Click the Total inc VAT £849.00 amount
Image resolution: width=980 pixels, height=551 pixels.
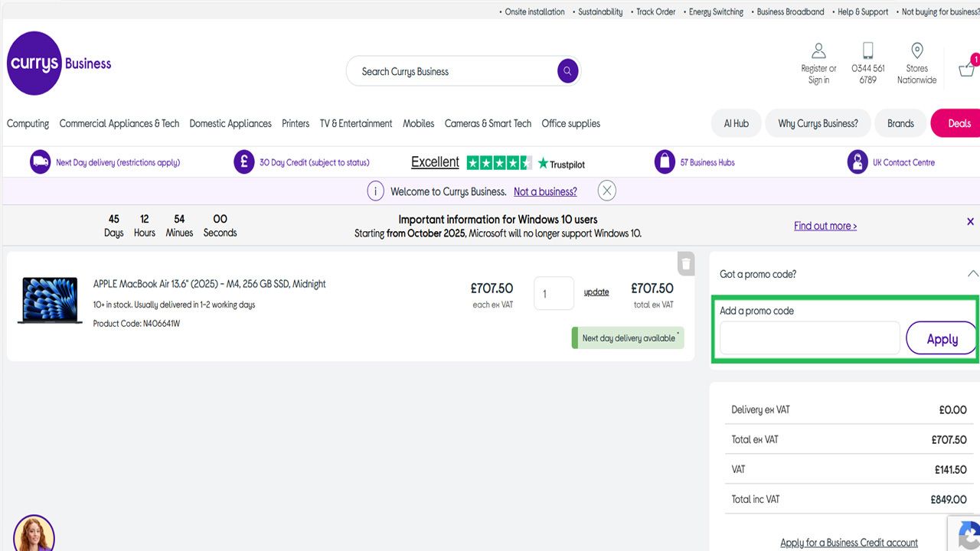pos(949,499)
